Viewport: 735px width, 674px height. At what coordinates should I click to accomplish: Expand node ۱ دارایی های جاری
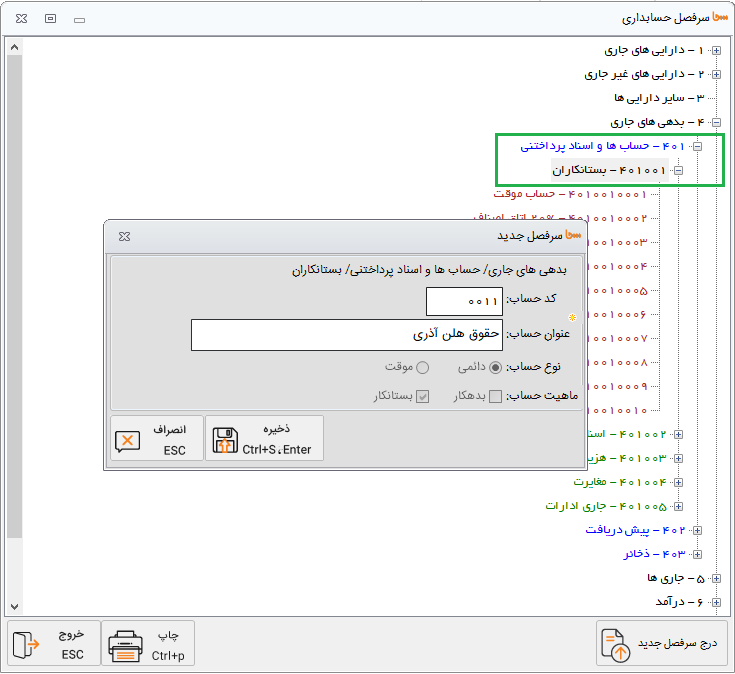click(716, 51)
